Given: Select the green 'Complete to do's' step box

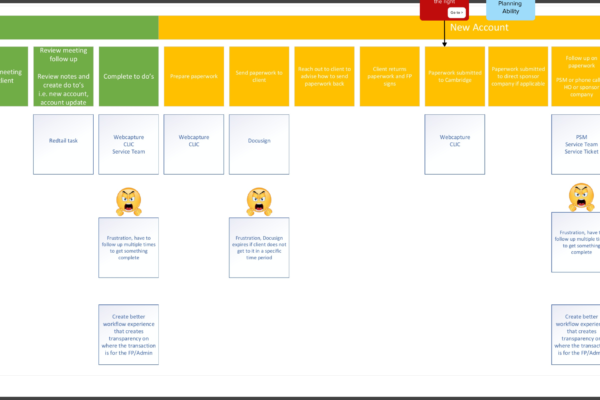Looking at the screenshot, I should [129, 76].
